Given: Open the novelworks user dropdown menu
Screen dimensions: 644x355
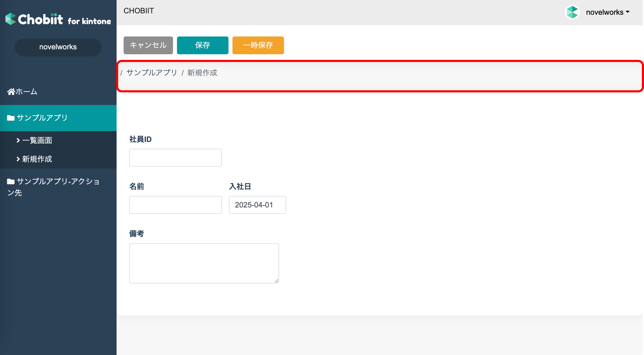Looking at the screenshot, I should coord(607,12).
